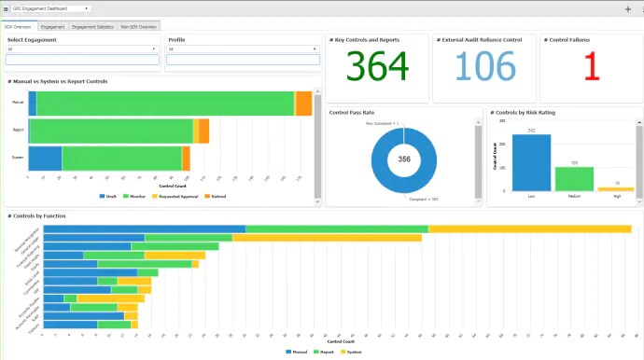The height and width of the screenshot is (360, 644).
Task: Click the Control Failures value 1
Action: pos(592,66)
